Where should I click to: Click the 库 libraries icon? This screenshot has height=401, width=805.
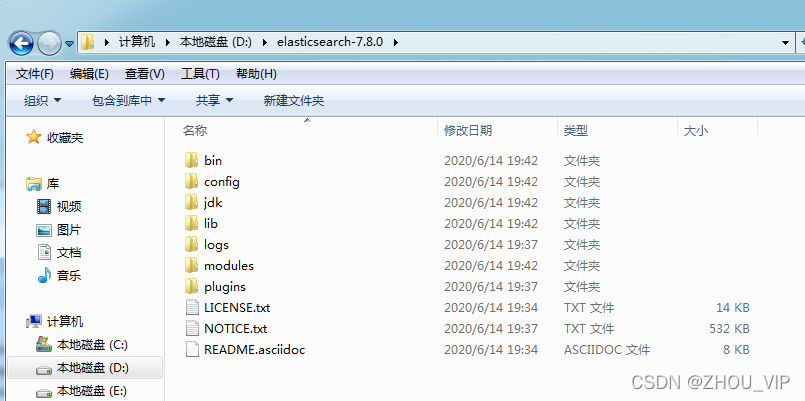pyautogui.click(x=34, y=183)
